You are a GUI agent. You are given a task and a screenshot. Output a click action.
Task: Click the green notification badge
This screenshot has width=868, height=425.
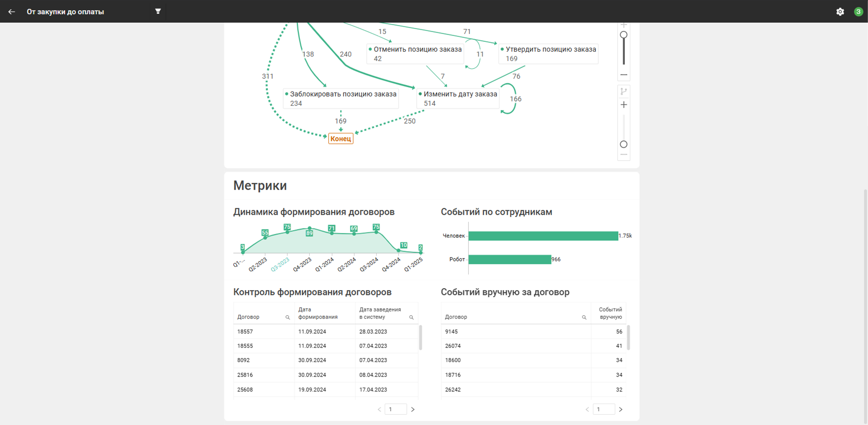858,12
